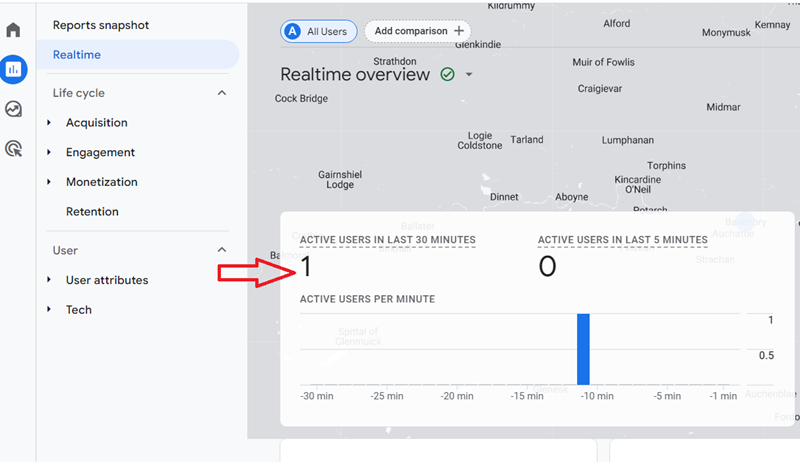Click Active Users in Last 30 Minutes label
The height and width of the screenshot is (462, 800).
point(388,240)
